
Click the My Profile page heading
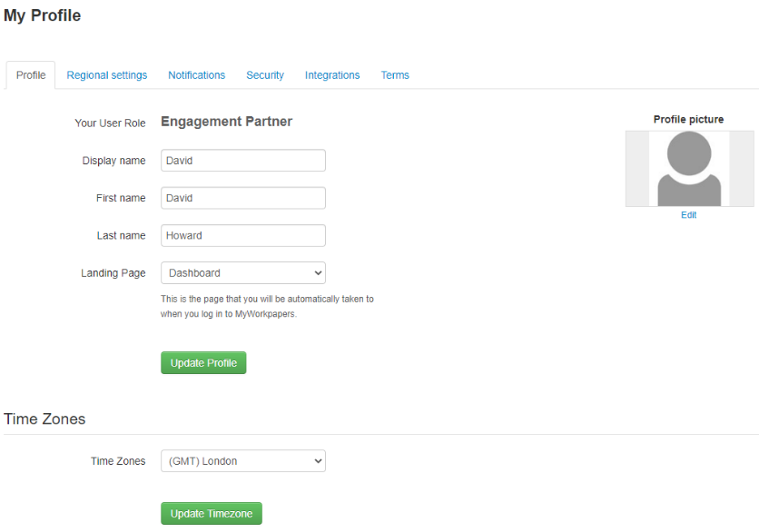[43, 15]
